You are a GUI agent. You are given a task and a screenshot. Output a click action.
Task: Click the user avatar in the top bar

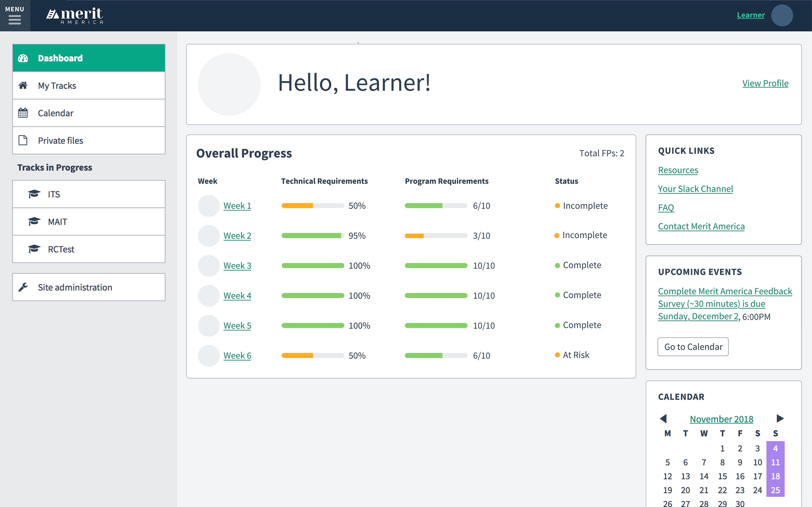782,15
